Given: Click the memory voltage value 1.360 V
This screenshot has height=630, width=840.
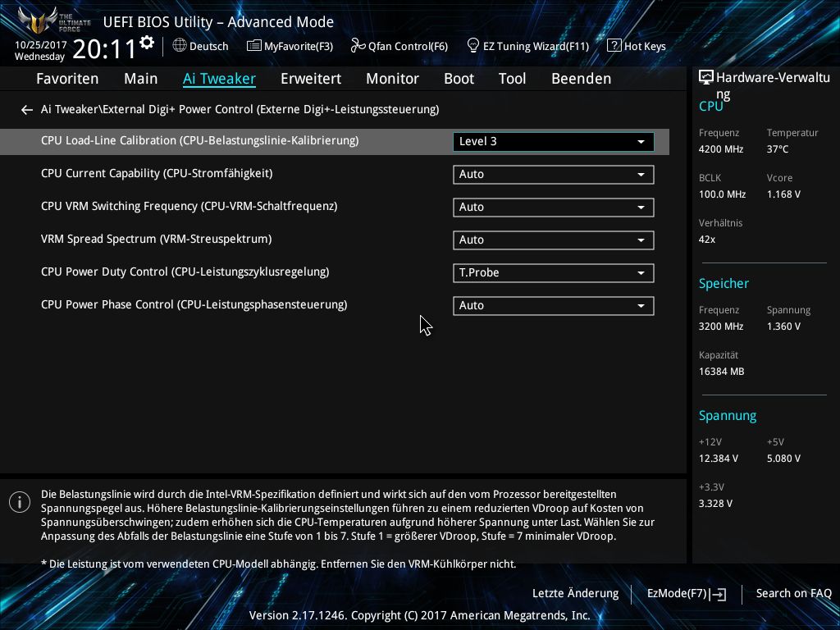Looking at the screenshot, I should (783, 326).
